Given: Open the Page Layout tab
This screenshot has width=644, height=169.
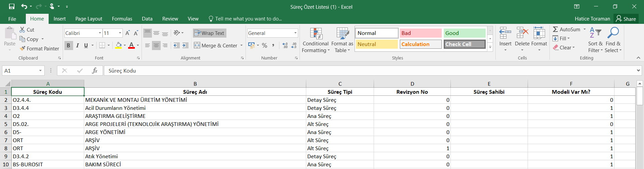Looking at the screenshot, I should [89, 19].
